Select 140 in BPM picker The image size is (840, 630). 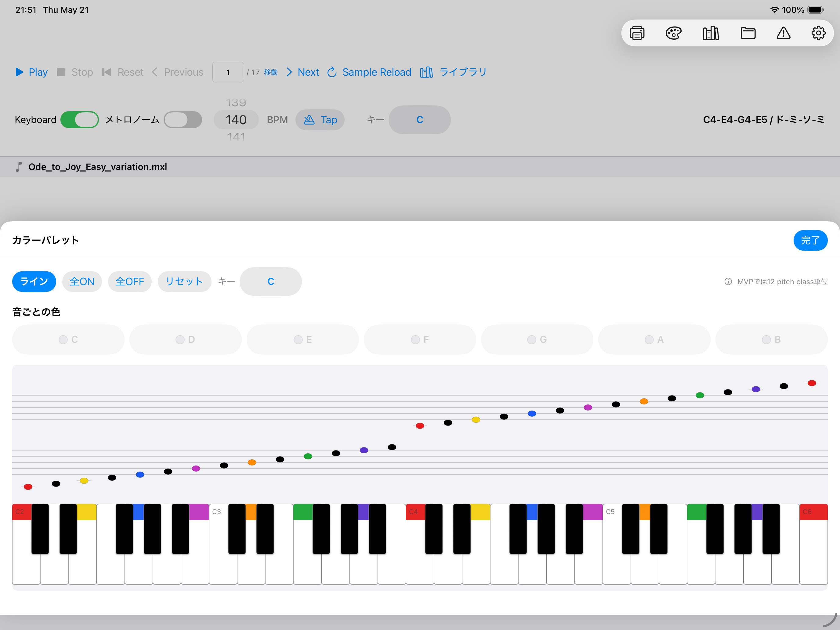tap(236, 120)
